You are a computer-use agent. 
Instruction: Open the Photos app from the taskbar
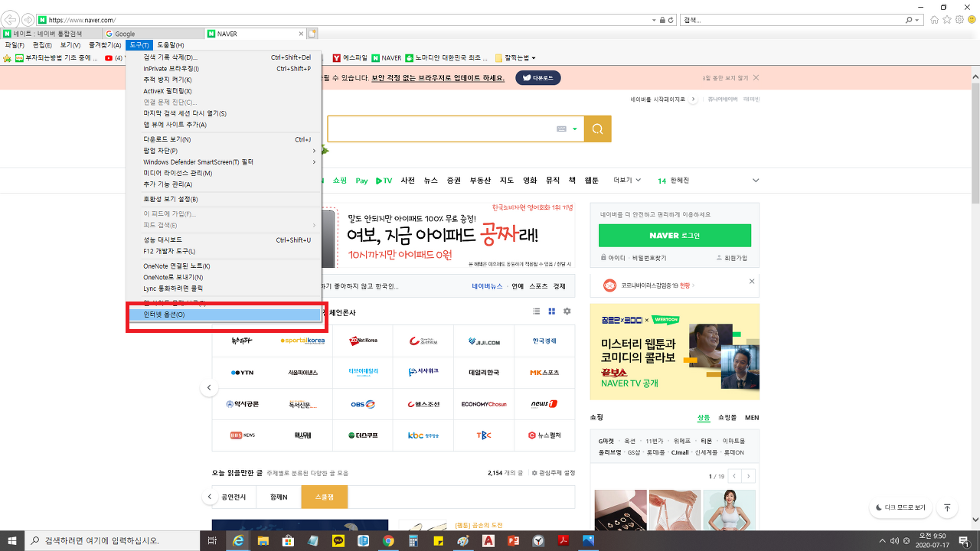click(588, 540)
